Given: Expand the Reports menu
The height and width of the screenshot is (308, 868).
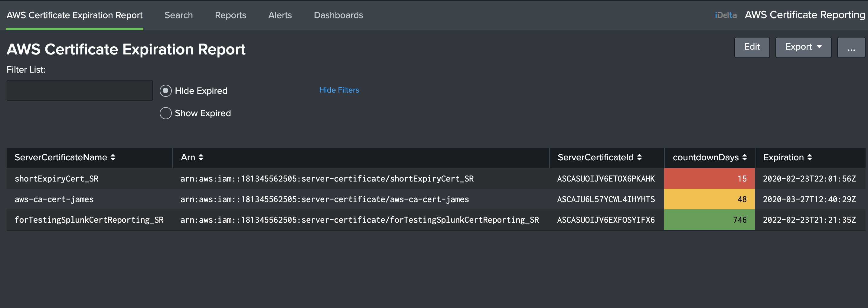Looking at the screenshot, I should (x=230, y=15).
